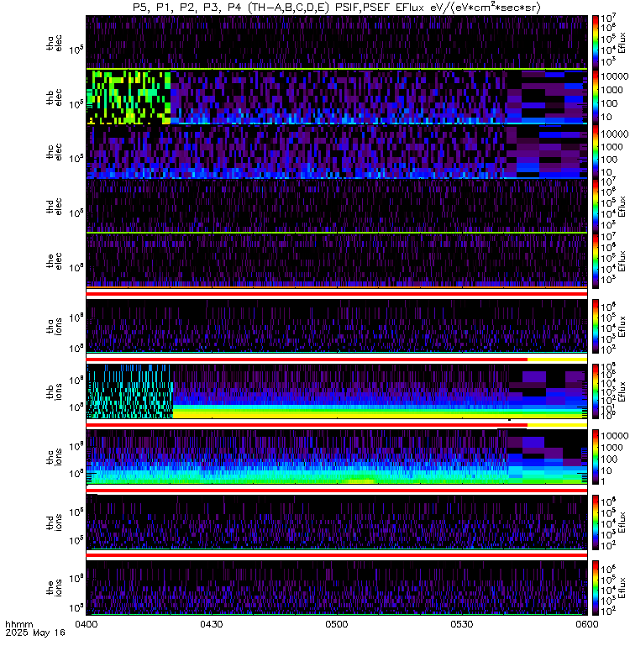Click the color bar beside the thc ions panel
Image resolution: width=630 pixels, height=672 pixels.
click(x=596, y=457)
